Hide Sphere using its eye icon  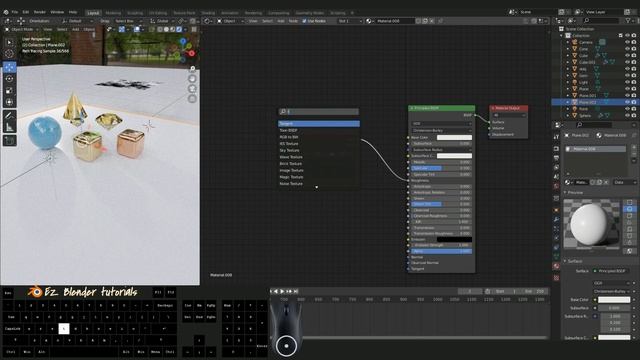[x=627, y=116]
